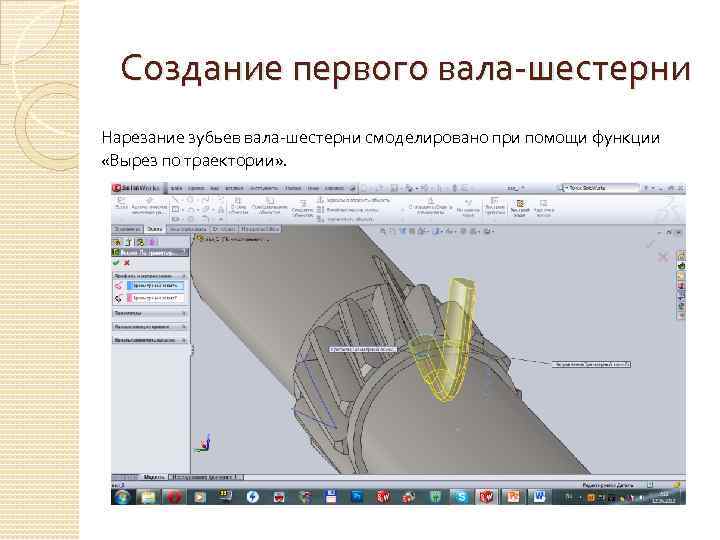This screenshot has height=540, width=720.
Task: Click the profile callout label in the viewport
Action: click(363, 349)
